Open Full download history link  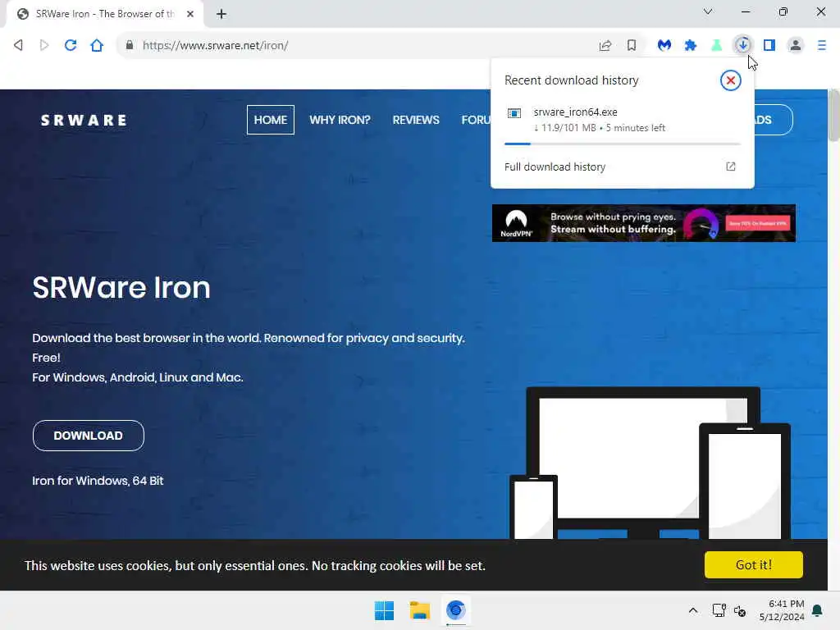pos(555,167)
